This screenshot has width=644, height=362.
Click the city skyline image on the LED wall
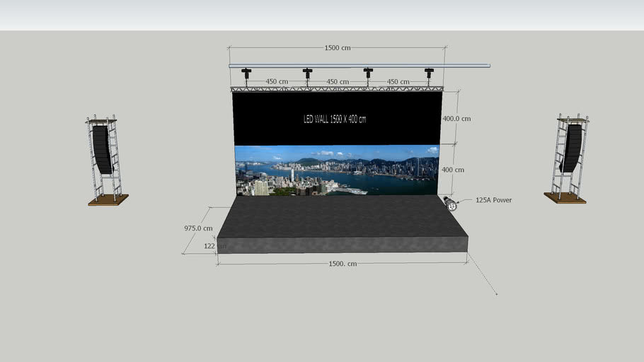(x=337, y=170)
